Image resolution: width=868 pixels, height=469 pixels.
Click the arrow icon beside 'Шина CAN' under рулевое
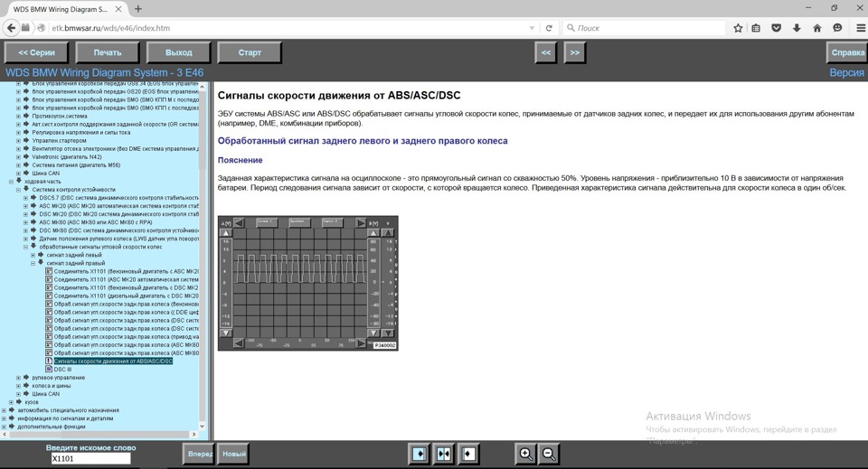click(26, 394)
